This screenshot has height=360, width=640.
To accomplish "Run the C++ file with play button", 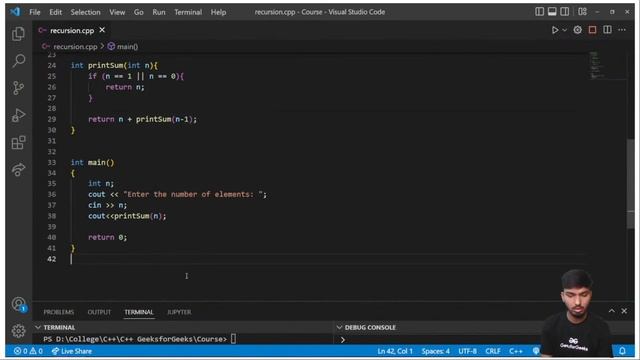I will click(x=555, y=30).
